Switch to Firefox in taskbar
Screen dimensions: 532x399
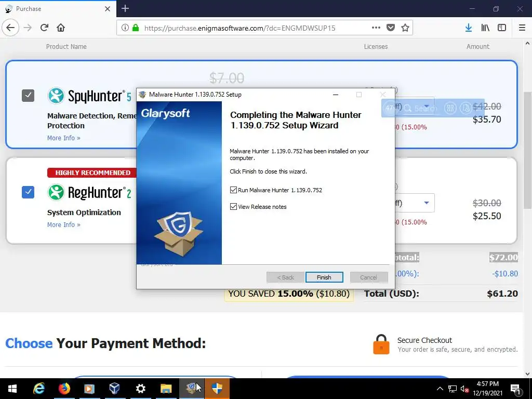tap(64, 389)
